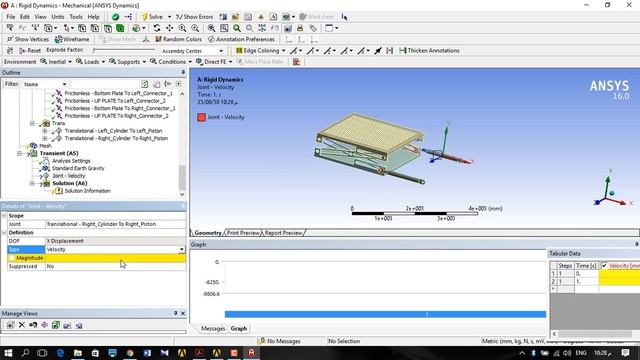Click the Delete View X icon in Manage Views

tap(22, 325)
